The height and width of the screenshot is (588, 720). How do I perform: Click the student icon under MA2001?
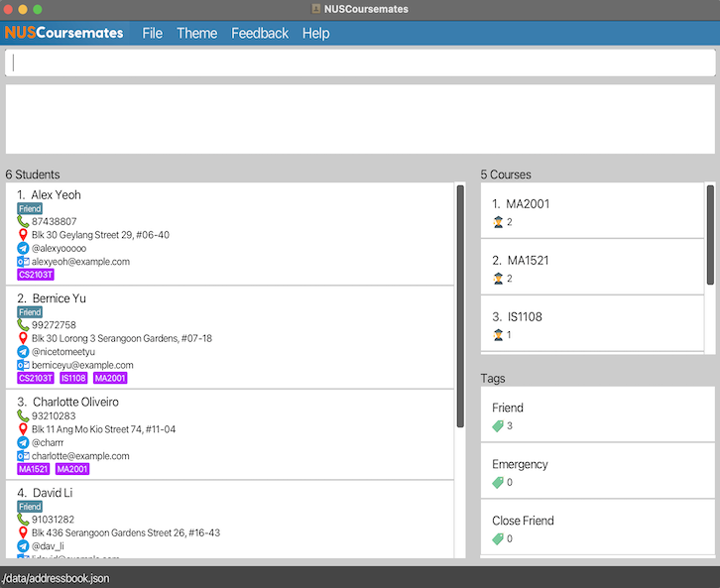pyautogui.click(x=498, y=222)
